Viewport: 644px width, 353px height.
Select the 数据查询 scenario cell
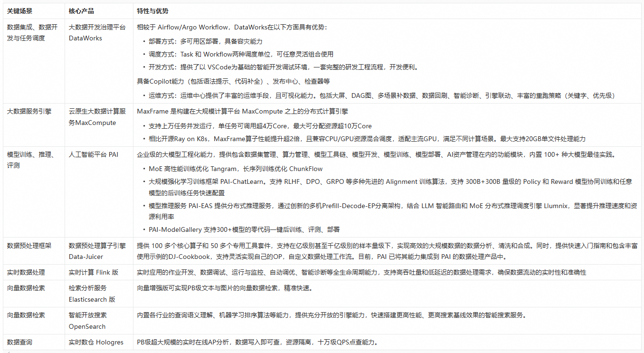[34, 342]
